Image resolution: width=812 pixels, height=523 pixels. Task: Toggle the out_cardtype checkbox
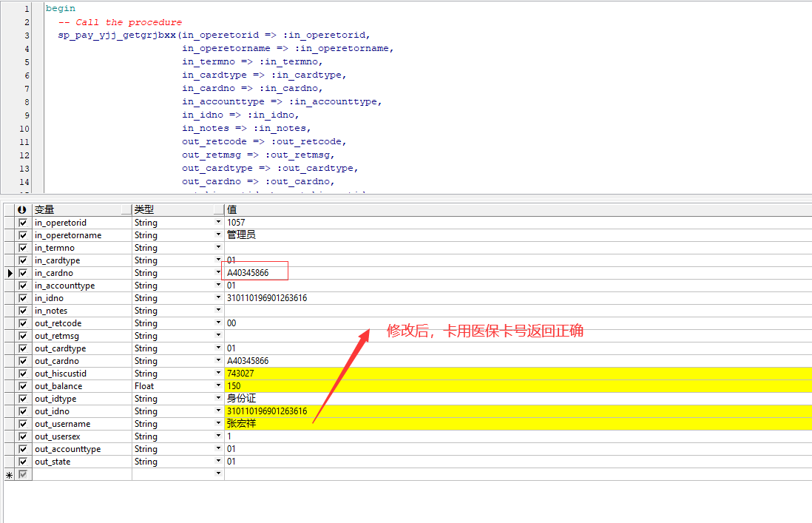coord(23,348)
